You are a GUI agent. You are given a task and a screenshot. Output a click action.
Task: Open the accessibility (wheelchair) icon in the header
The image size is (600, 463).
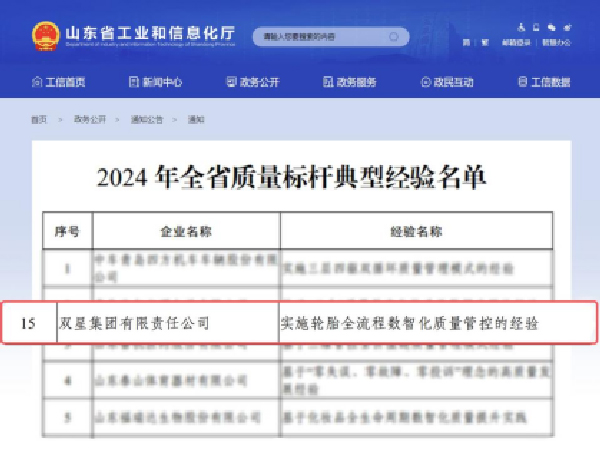521,27
